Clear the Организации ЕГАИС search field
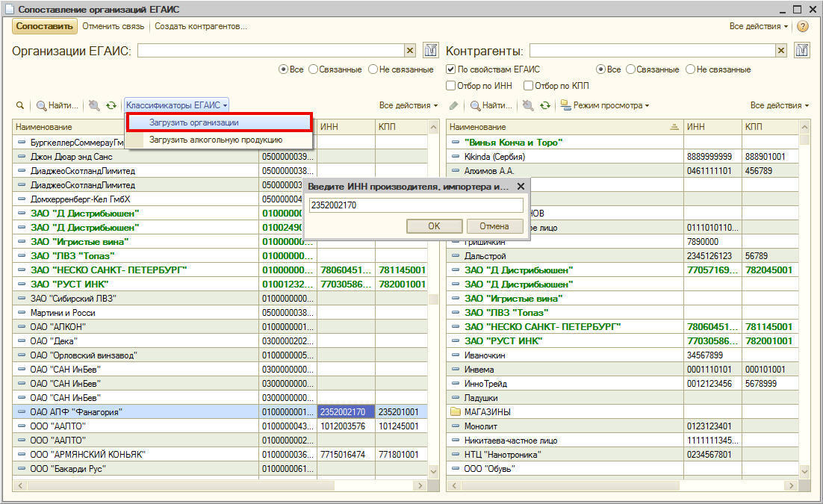This screenshot has width=823, height=504. click(410, 51)
